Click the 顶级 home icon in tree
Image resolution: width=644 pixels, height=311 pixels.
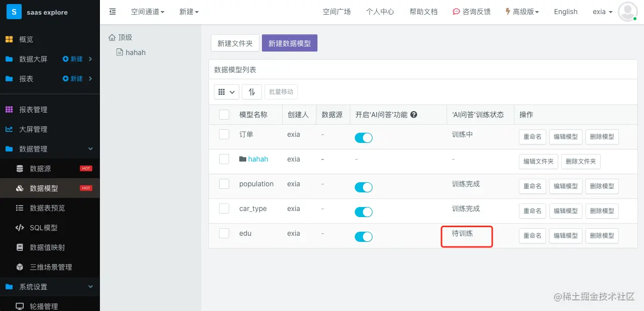tap(112, 37)
